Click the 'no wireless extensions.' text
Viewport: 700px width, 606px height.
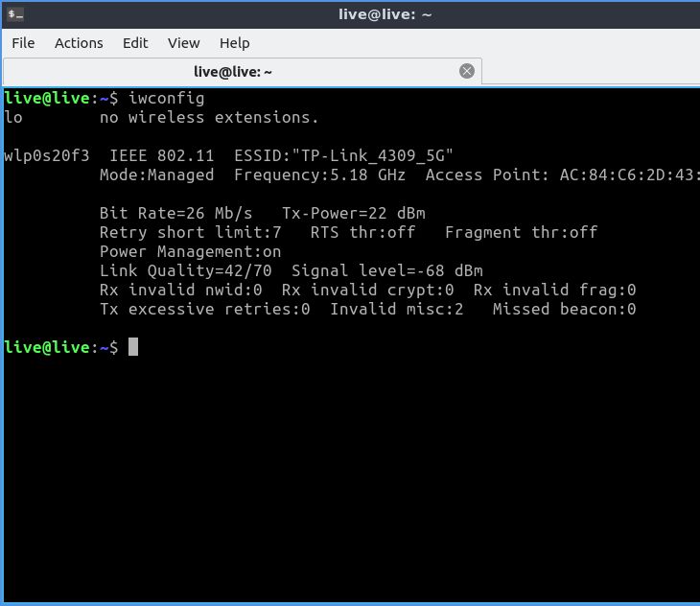[209, 117]
